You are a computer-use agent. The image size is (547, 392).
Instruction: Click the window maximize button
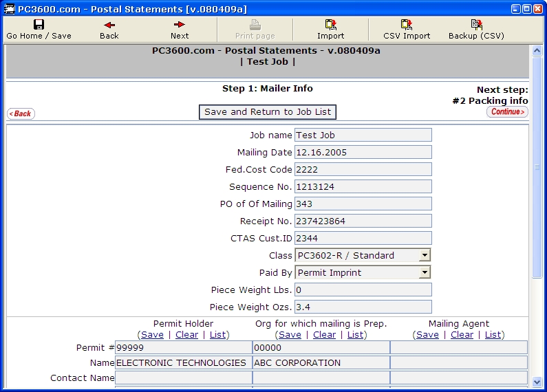click(527, 9)
